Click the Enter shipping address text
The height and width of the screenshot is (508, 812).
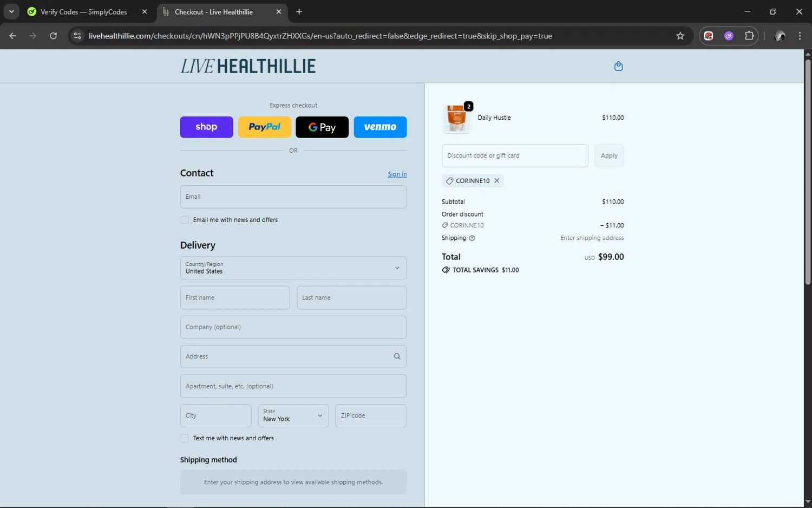pyautogui.click(x=592, y=238)
